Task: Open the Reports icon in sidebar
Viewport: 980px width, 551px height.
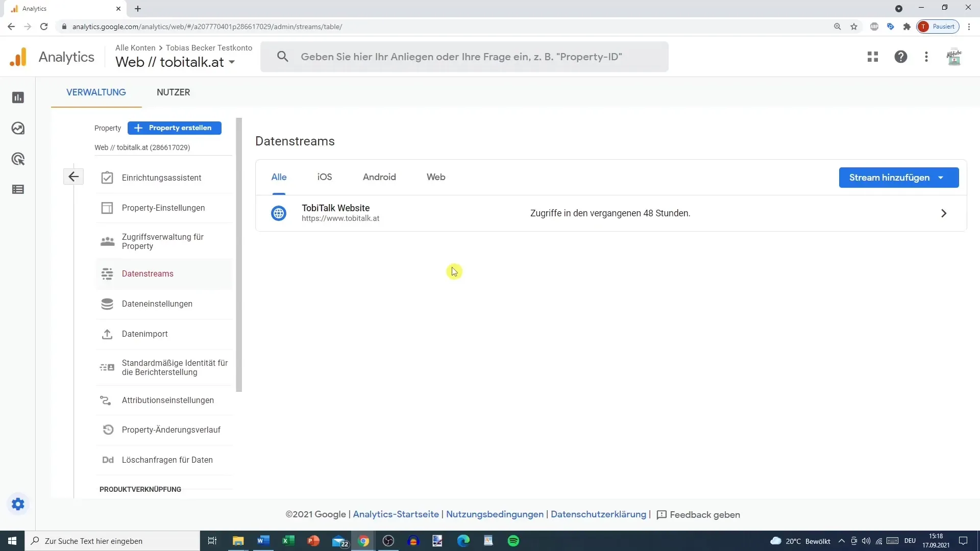Action: [18, 97]
